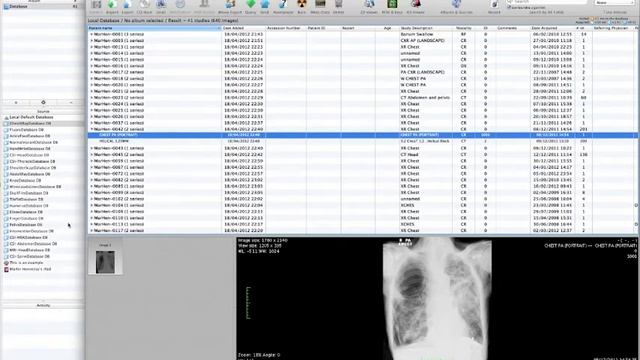Select the PelvisDatabase DB source
Screen dimensions: 640x360
[x=26, y=225]
